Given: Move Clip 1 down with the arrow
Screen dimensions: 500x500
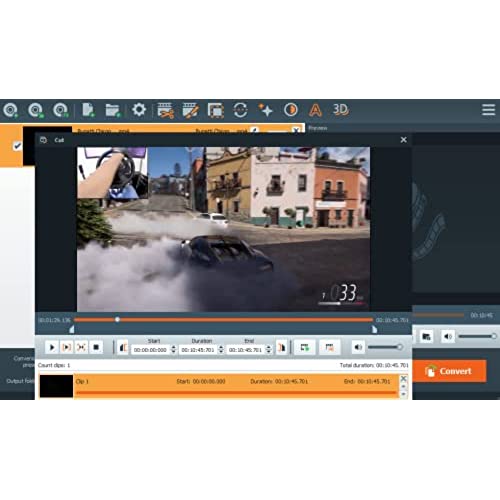Looking at the screenshot, I should click(x=403, y=394).
